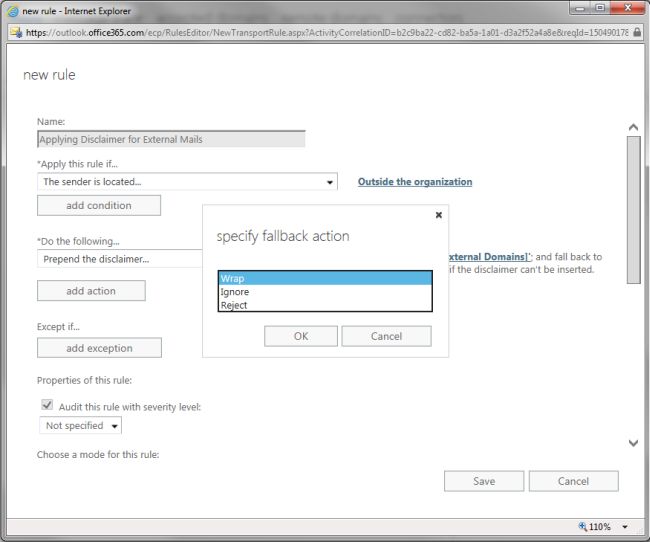650x542 pixels.
Task: Click the zoom level magnifier icon
Action: pos(583,526)
